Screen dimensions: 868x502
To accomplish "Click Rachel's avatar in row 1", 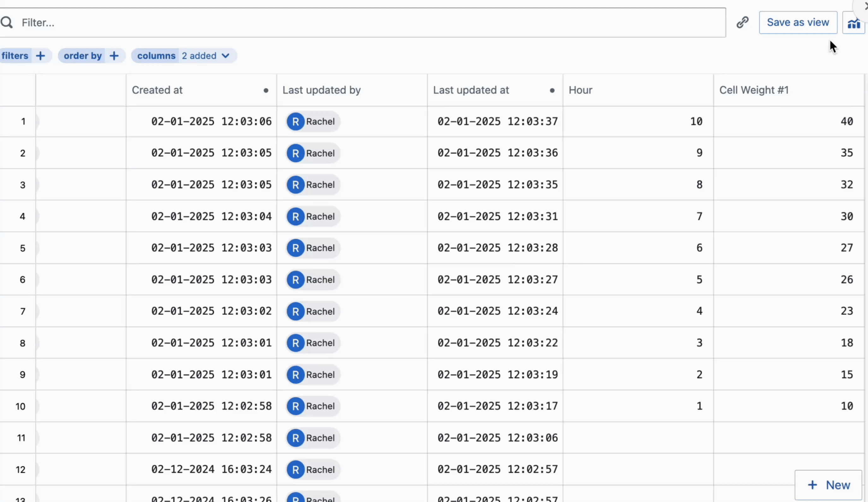I will tap(295, 122).
